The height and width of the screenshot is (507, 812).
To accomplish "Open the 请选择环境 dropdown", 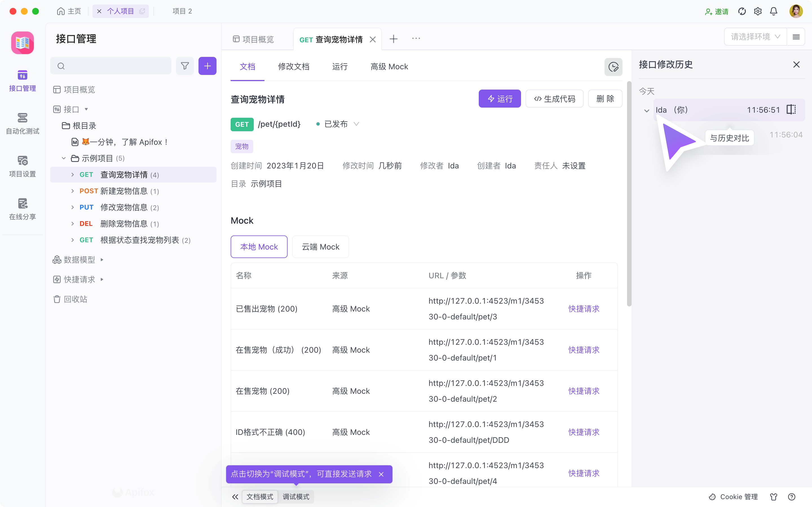I will tap(755, 37).
